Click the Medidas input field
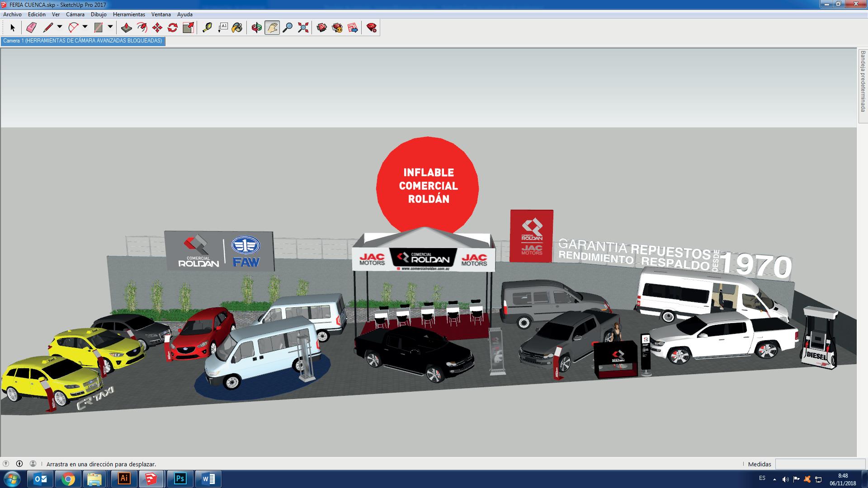 tap(820, 464)
